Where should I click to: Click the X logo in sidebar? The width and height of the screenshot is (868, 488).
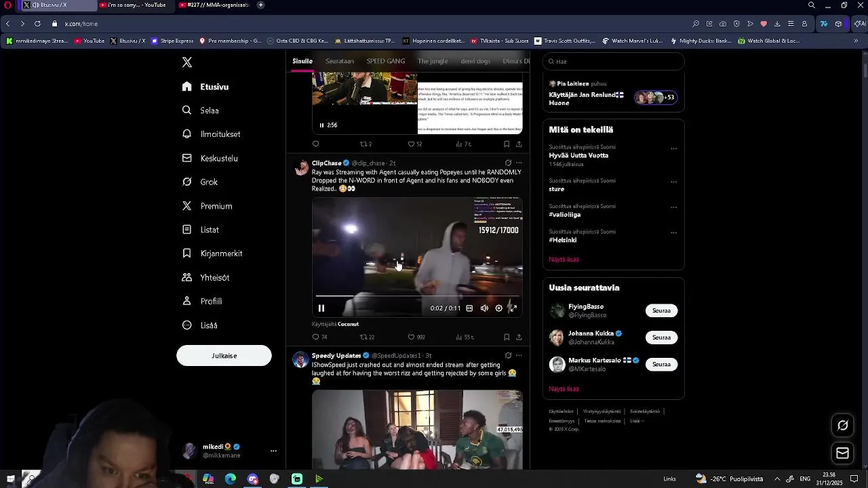[187, 62]
